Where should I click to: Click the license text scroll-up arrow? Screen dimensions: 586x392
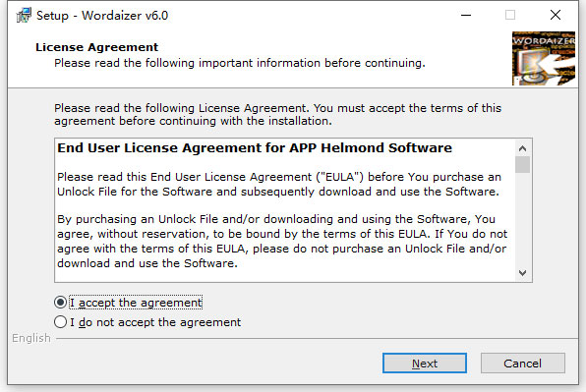coord(522,148)
